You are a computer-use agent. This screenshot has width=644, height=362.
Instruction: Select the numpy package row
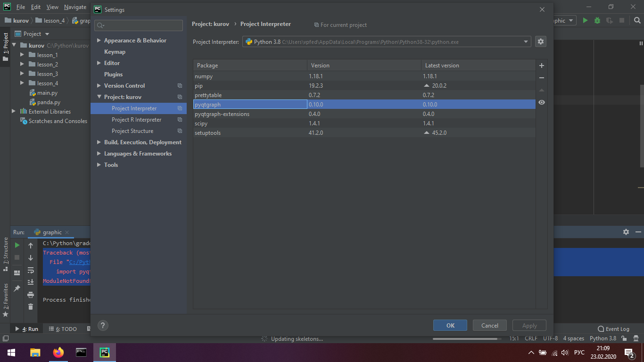tap(364, 76)
